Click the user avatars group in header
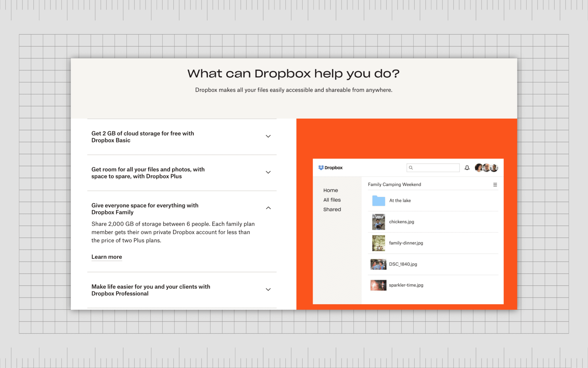 click(486, 168)
